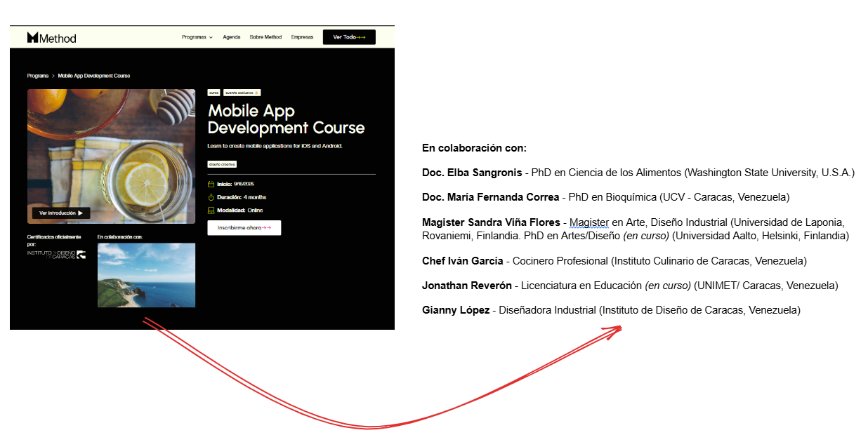Click the Method logo in the header
This screenshot has width=868, height=435.
(51, 38)
